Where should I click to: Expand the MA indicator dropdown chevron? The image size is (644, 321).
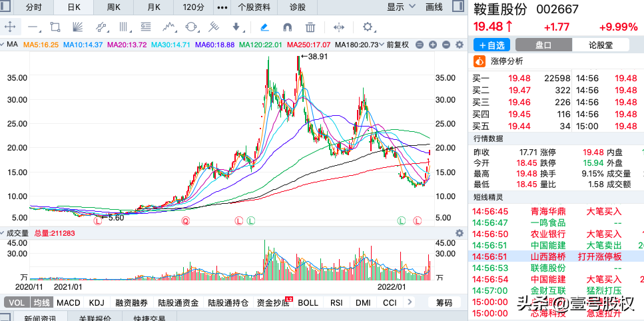click(3, 45)
